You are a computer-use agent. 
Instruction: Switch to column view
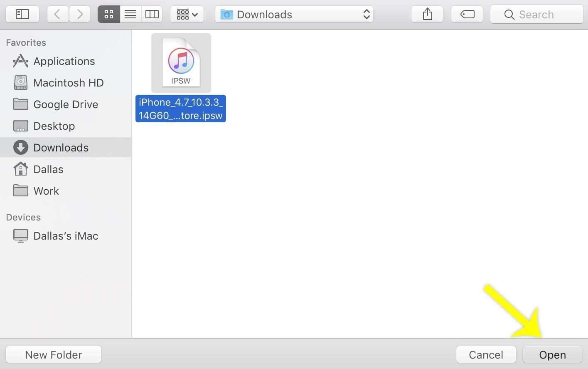tap(152, 15)
